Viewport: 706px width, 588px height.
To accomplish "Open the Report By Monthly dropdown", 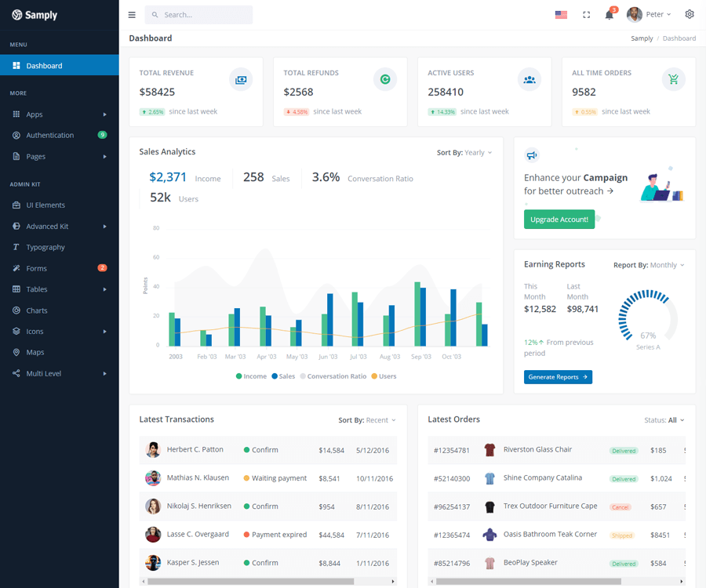I will click(649, 265).
